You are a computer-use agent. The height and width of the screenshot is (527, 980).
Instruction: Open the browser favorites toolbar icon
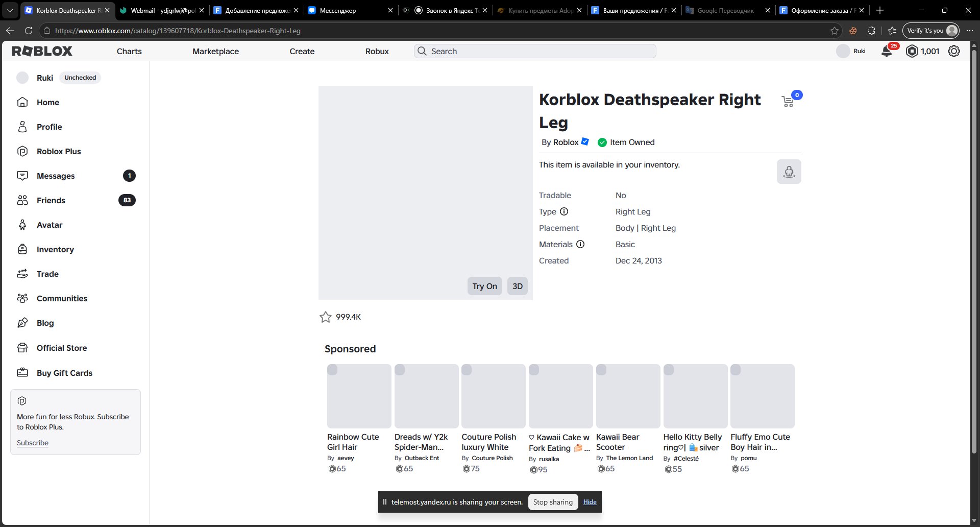click(x=892, y=31)
